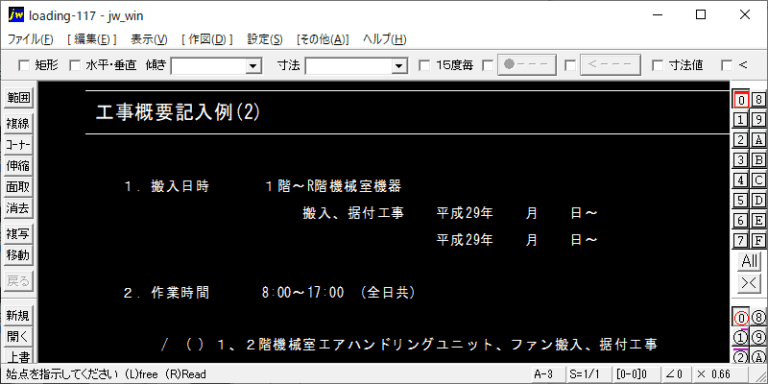Select layer group A circle button

(758, 357)
